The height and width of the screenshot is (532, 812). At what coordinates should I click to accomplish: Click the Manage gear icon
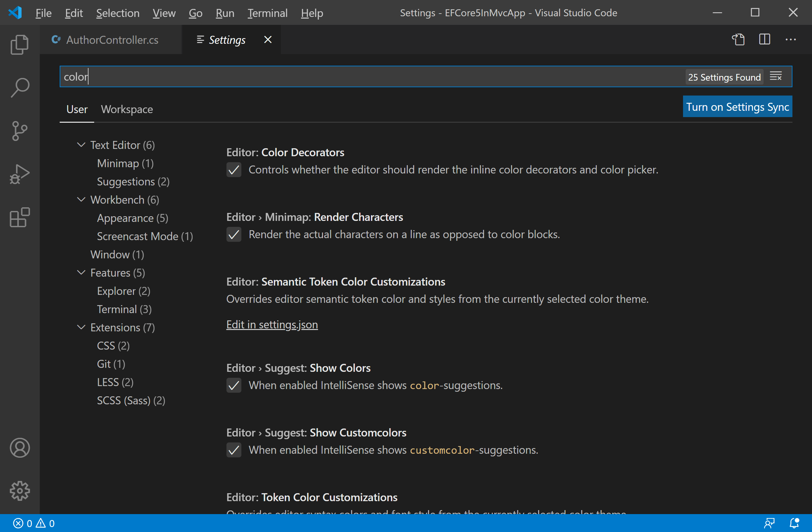[20, 491]
